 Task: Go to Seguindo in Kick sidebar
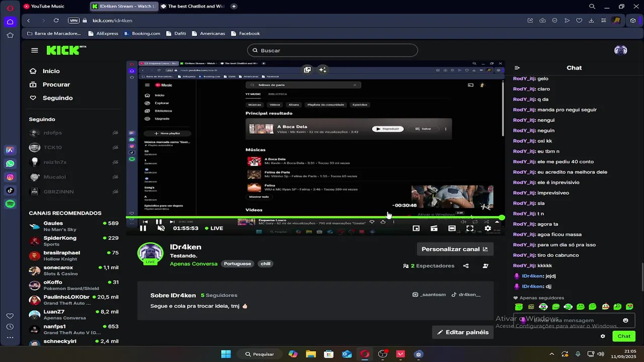tap(51, 98)
